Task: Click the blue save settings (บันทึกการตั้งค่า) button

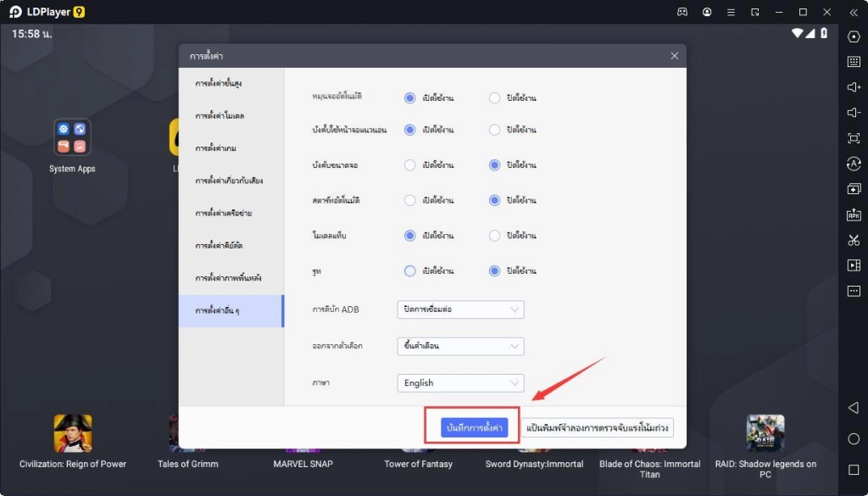Action: (473, 428)
